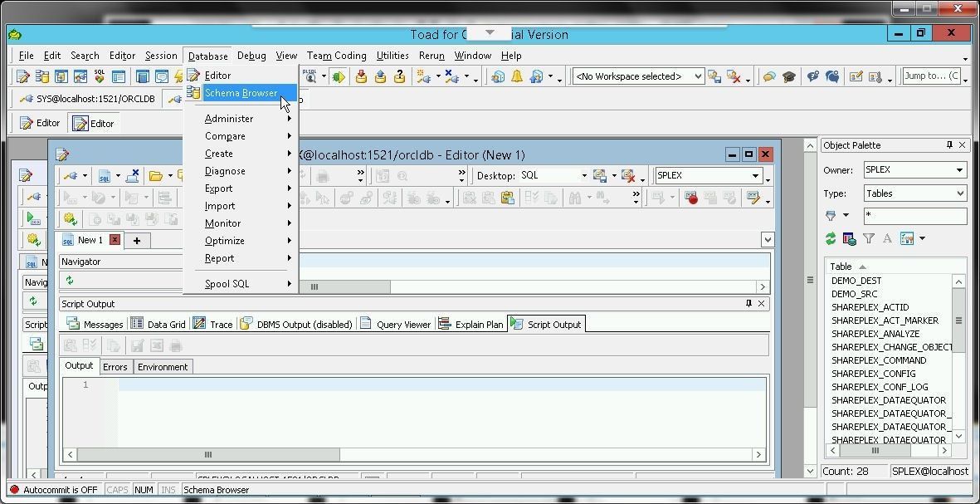The width and height of the screenshot is (980, 504).
Task: Switch to the Errors tab
Action: pyautogui.click(x=115, y=367)
